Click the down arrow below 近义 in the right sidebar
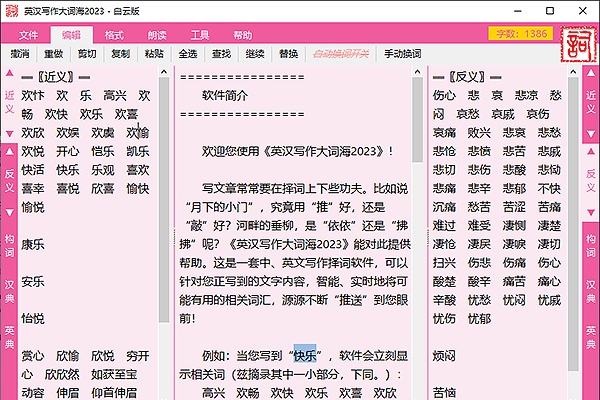The height and width of the screenshot is (400, 600). 591,134
